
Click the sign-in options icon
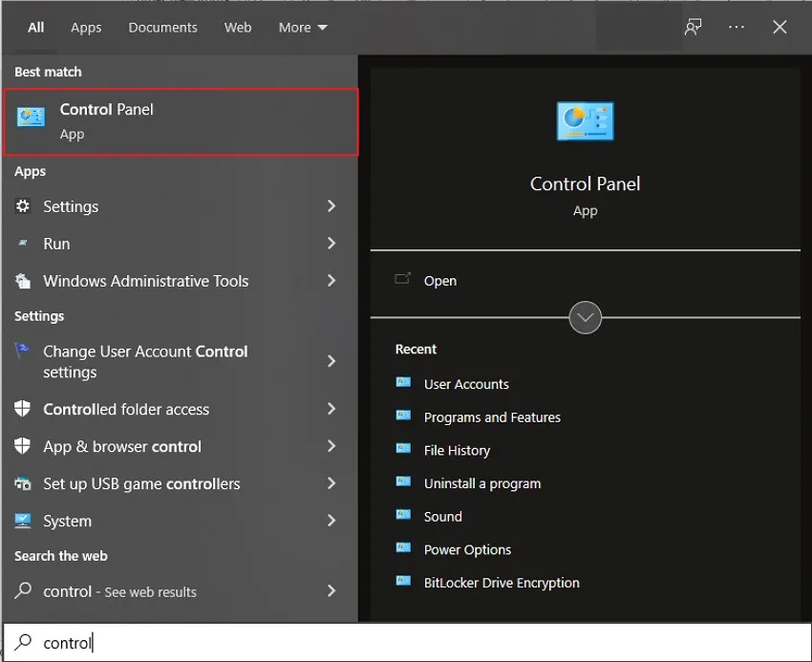(692, 27)
